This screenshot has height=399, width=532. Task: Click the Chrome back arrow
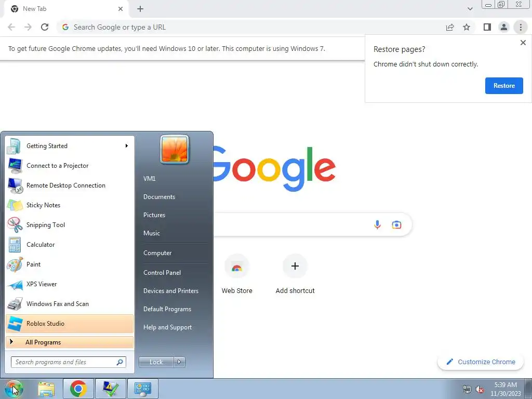[x=11, y=27]
